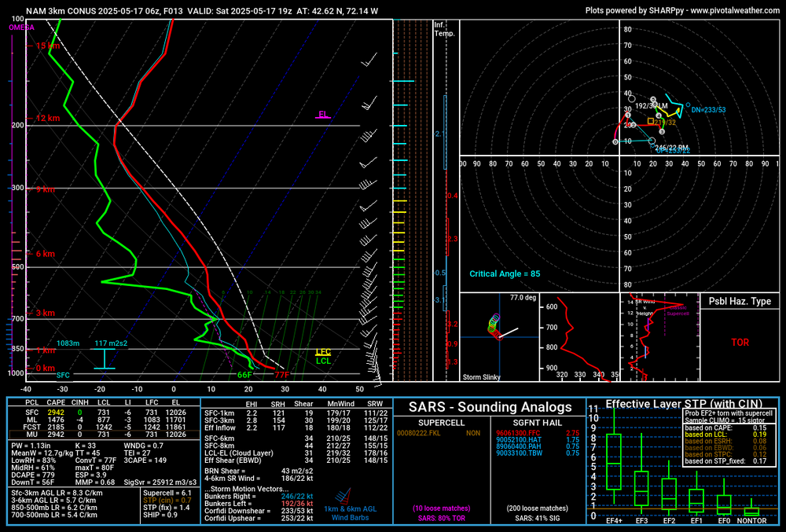Image resolution: width=786 pixels, height=532 pixels.
Task: Select the LCL-EL (Cloud Layer) row label
Action: (239, 453)
